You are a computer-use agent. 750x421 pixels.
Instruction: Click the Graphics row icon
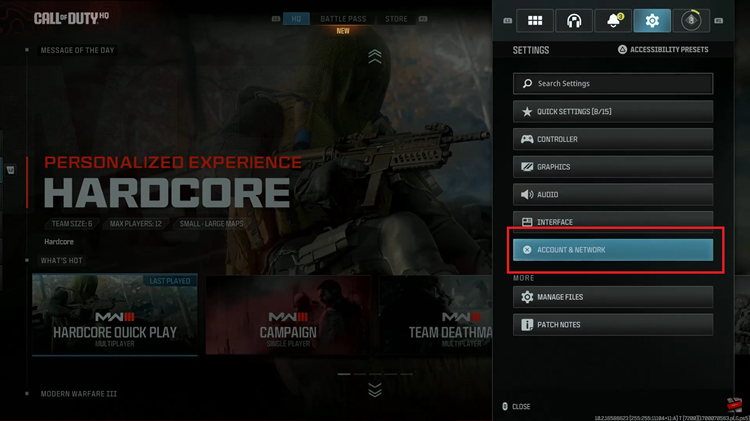[x=527, y=167]
